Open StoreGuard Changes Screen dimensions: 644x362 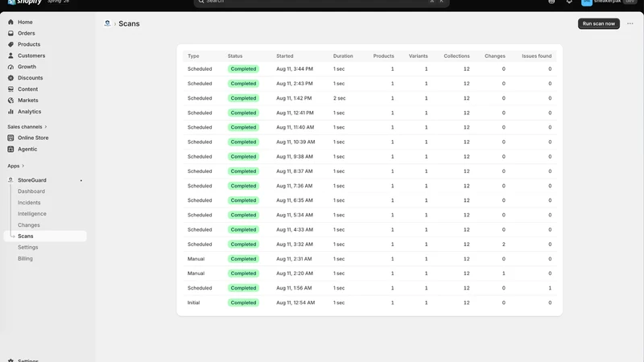click(x=29, y=225)
